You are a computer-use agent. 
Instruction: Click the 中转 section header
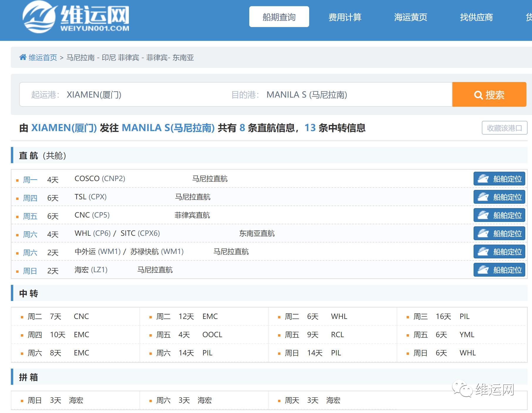pos(269,293)
